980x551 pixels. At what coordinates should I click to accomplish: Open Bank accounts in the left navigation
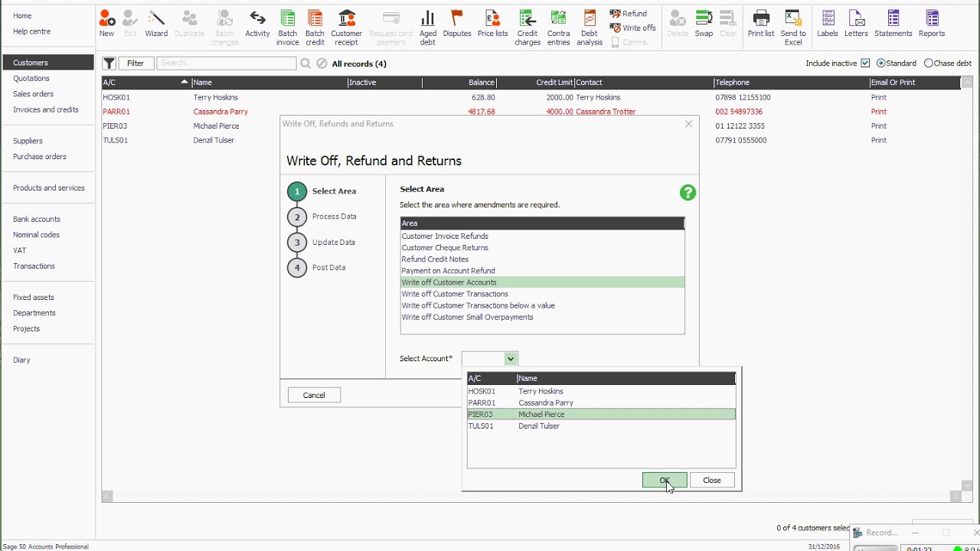click(x=37, y=219)
